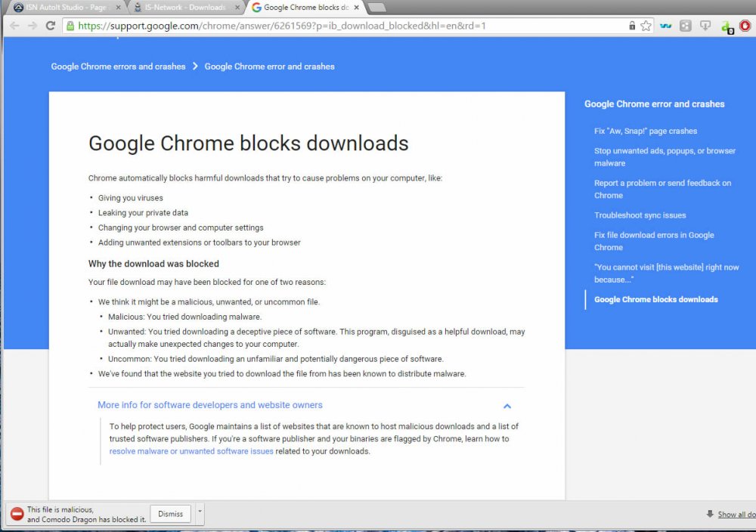Open the gray dice-like extension icon

[685, 26]
